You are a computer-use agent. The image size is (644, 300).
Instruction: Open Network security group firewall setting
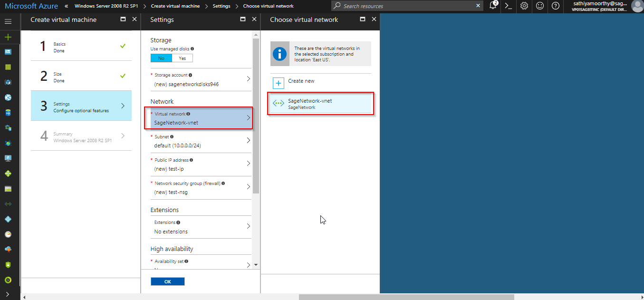tap(201, 187)
